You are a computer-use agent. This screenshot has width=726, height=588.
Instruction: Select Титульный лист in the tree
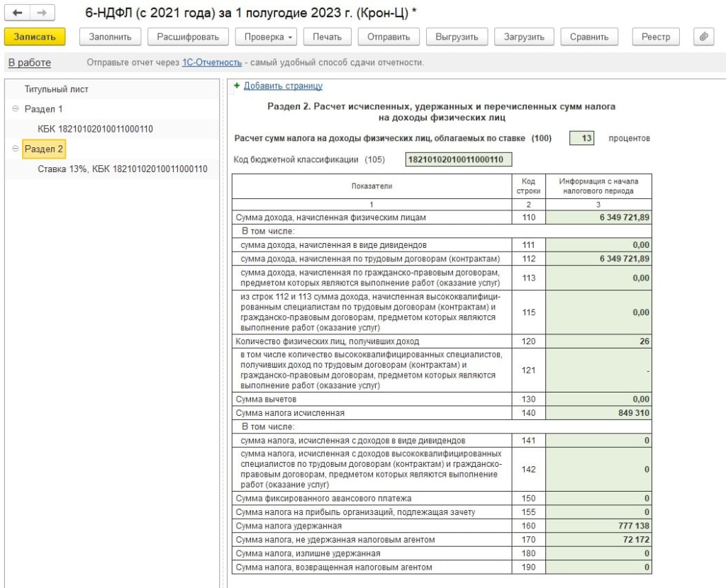coord(57,89)
